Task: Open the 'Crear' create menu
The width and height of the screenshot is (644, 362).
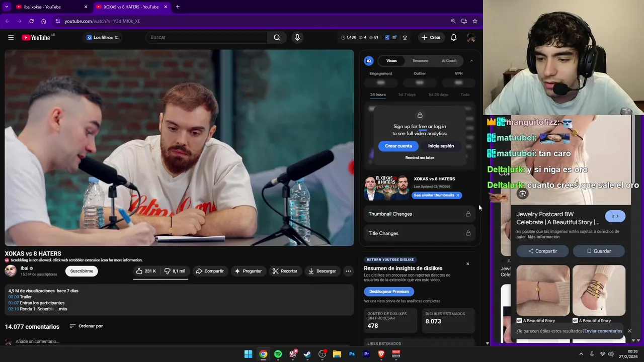Action: [431, 37]
